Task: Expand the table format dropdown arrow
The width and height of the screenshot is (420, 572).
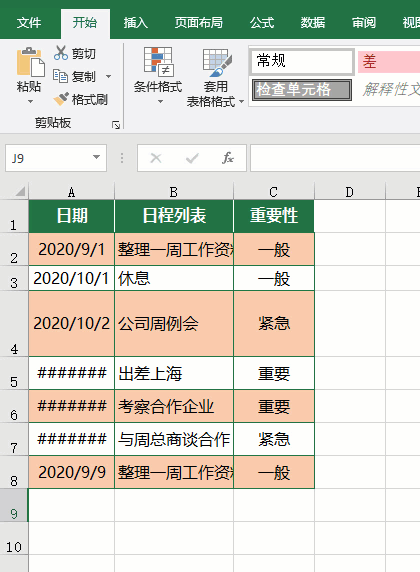Action: click(x=241, y=102)
